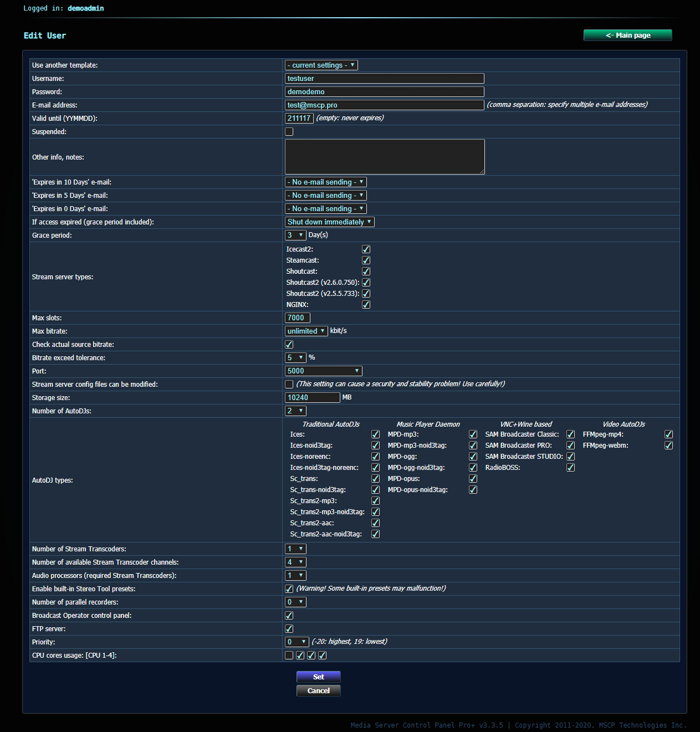Disable the FFMpeg-webm video AutoDJ
700x732 pixels.
coord(668,445)
